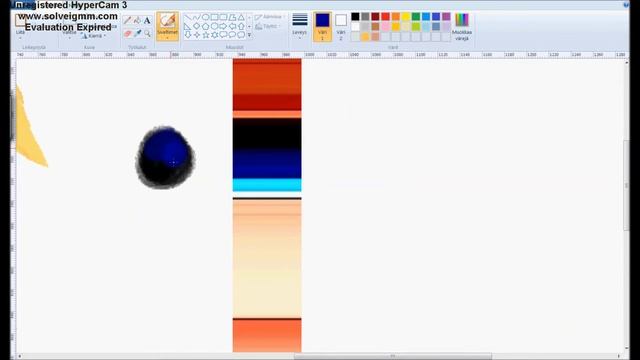640x360 pixels.
Task: Choose the Oval shape
Action: coord(206,17)
